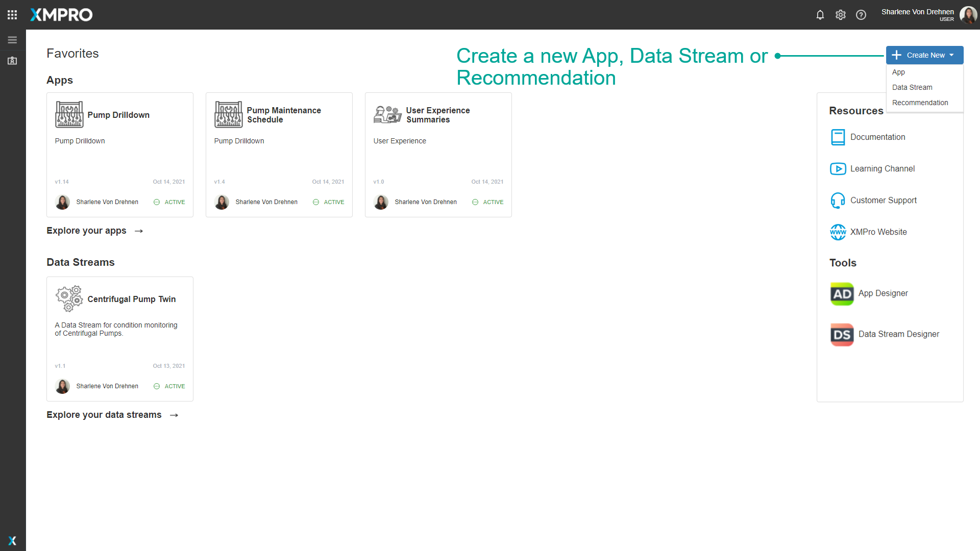The image size is (980, 551).
Task: Open the Sharlene Von Drehnen profile menu
Action: (x=917, y=14)
